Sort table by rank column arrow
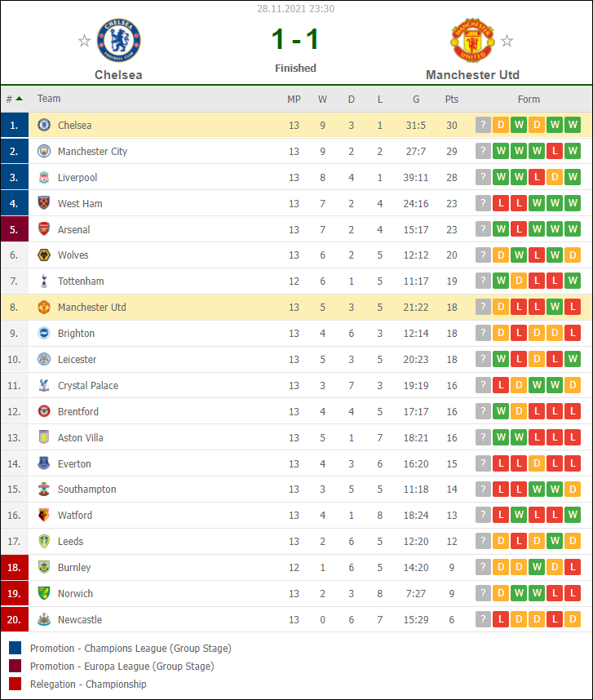Image resolution: width=593 pixels, height=700 pixels. (x=19, y=99)
